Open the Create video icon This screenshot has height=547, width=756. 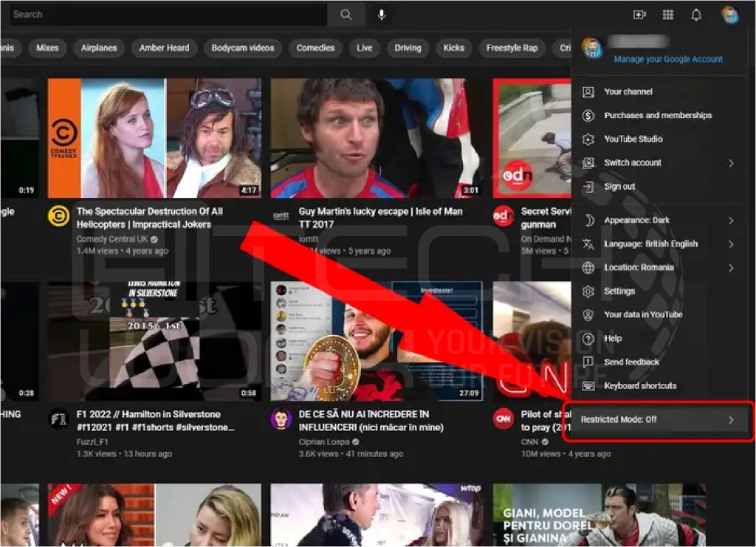click(x=639, y=15)
